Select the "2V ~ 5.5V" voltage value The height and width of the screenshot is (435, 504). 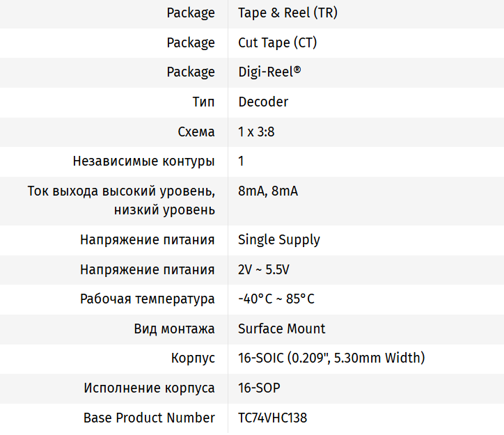pos(263,269)
